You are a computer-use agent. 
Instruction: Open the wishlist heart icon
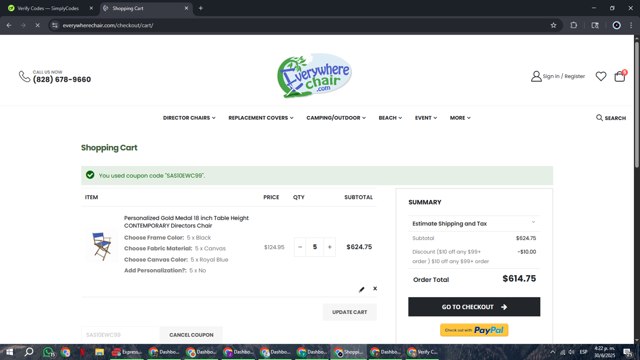(x=601, y=76)
